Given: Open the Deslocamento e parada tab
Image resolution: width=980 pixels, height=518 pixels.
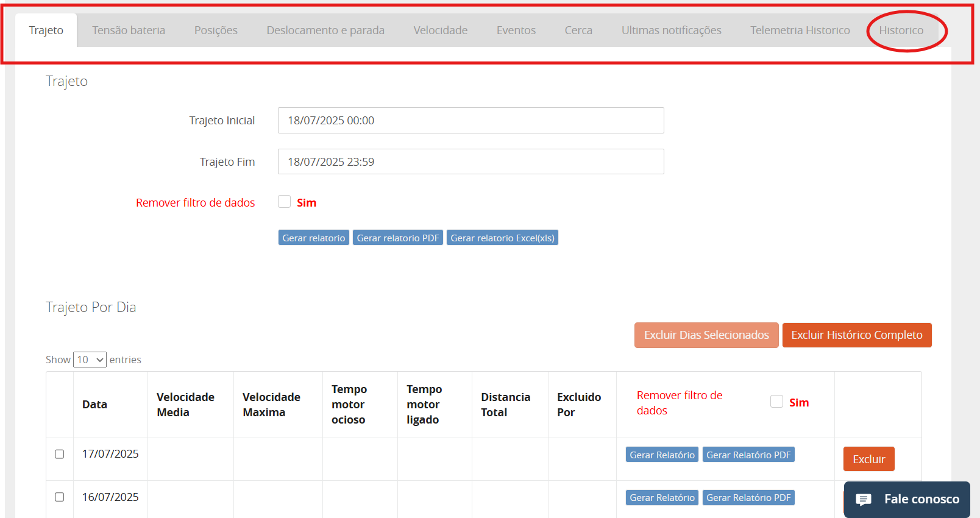Looking at the screenshot, I should point(325,30).
